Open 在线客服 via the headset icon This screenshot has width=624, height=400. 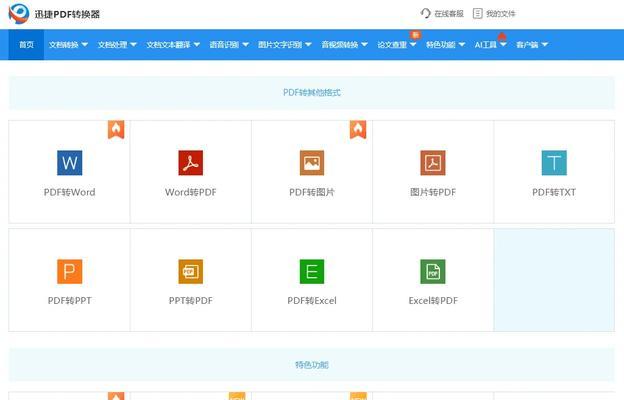pyautogui.click(x=425, y=14)
